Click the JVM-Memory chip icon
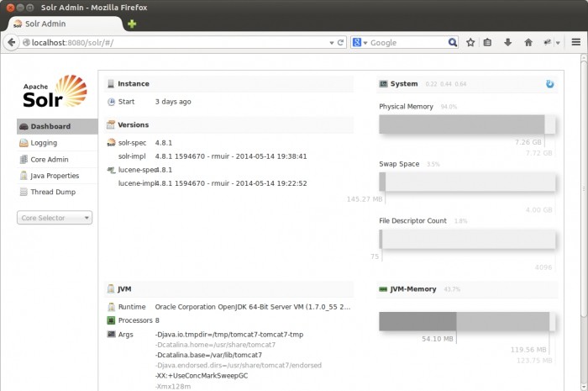 383,289
